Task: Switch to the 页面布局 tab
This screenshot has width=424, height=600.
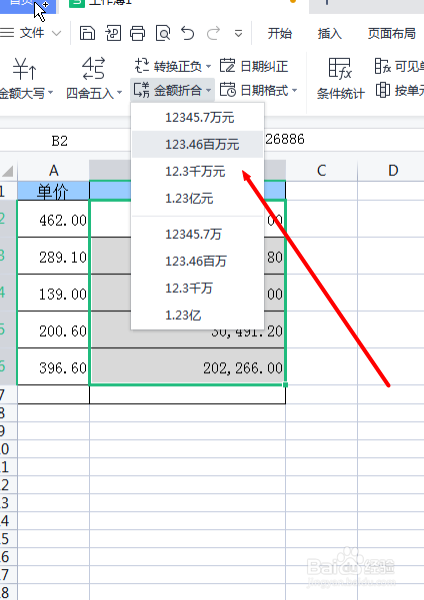Action: (x=391, y=34)
